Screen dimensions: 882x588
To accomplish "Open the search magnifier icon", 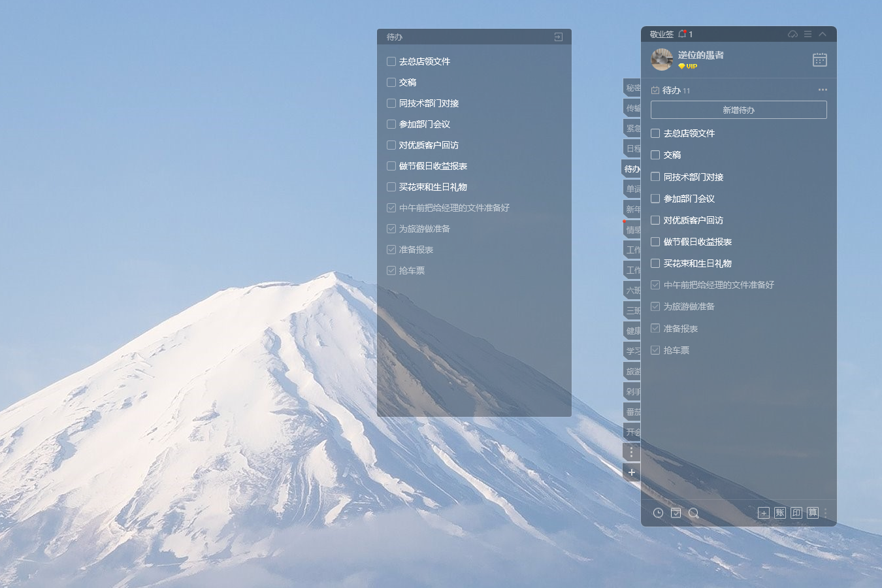I will (694, 513).
